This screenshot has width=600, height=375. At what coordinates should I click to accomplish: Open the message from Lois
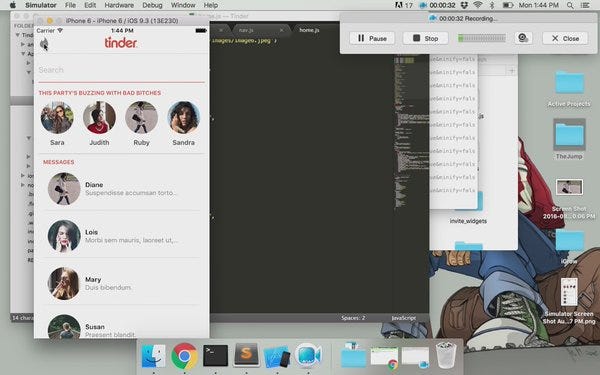[x=122, y=236]
